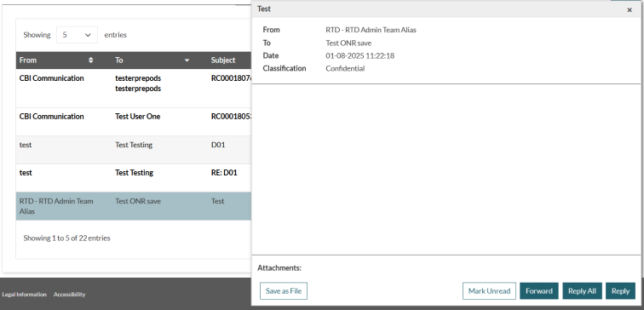Image resolution: width=644 pixels, height=310 pixels.
Task: Click the To column header label
Action: pos(118,60)
